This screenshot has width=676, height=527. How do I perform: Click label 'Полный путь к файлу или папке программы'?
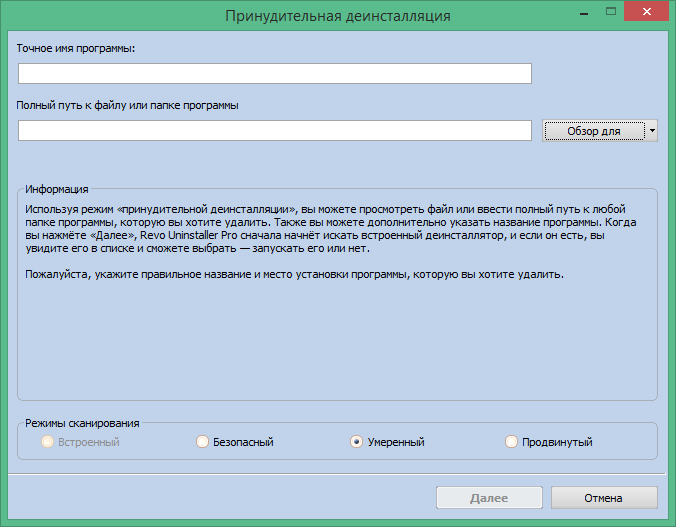(x=127, y=105)
